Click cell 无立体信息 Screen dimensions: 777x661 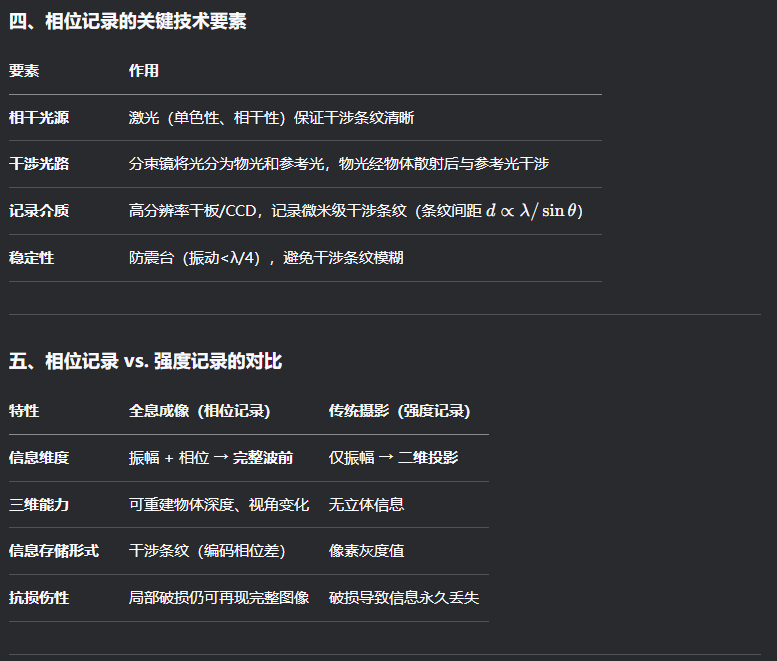(367, 505)
